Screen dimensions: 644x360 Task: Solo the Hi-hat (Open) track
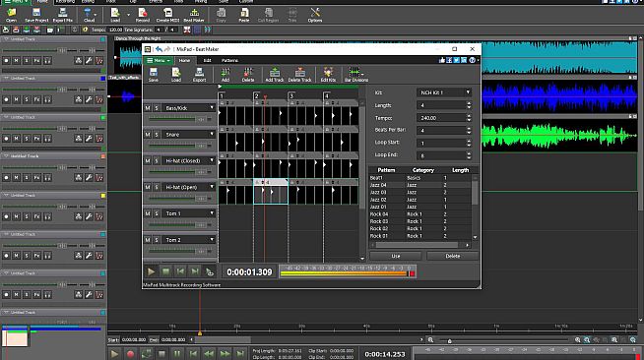click(157, 187)
